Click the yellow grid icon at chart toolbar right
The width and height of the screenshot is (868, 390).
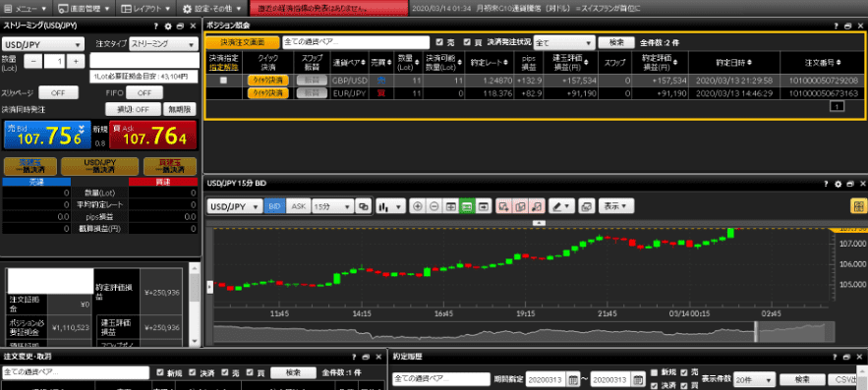pos(858,205)
